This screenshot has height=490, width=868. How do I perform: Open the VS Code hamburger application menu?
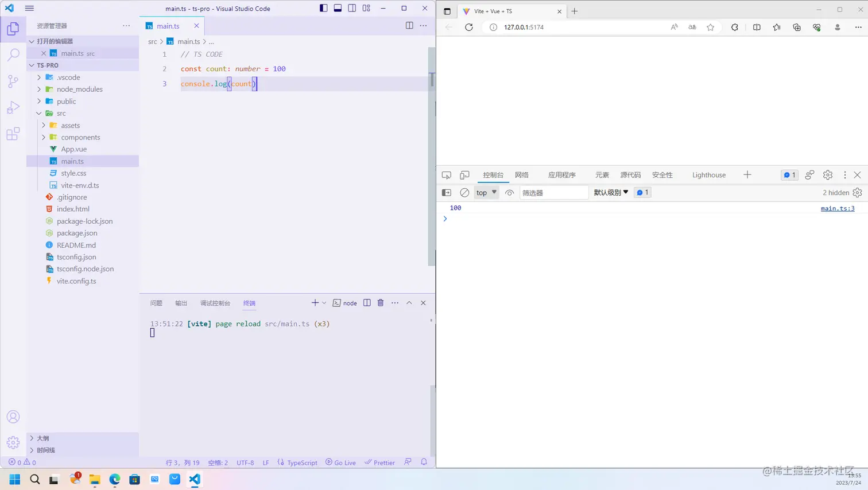pos(30,8)
